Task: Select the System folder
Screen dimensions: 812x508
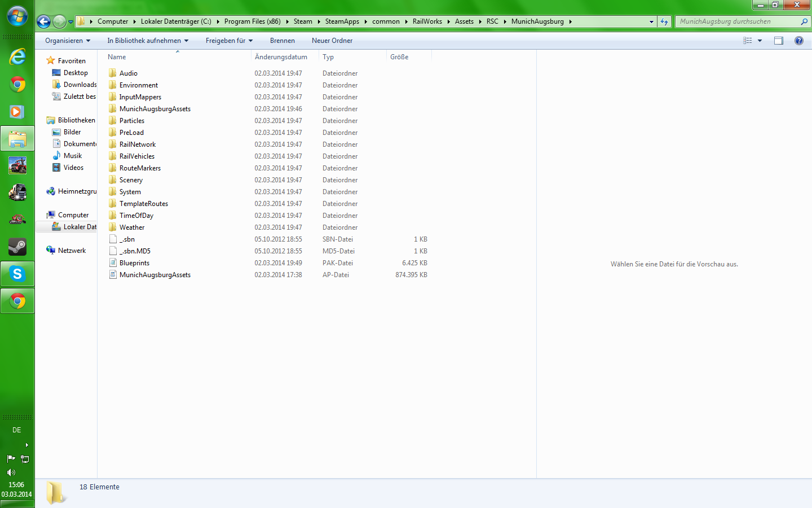Action: [130, 192]
